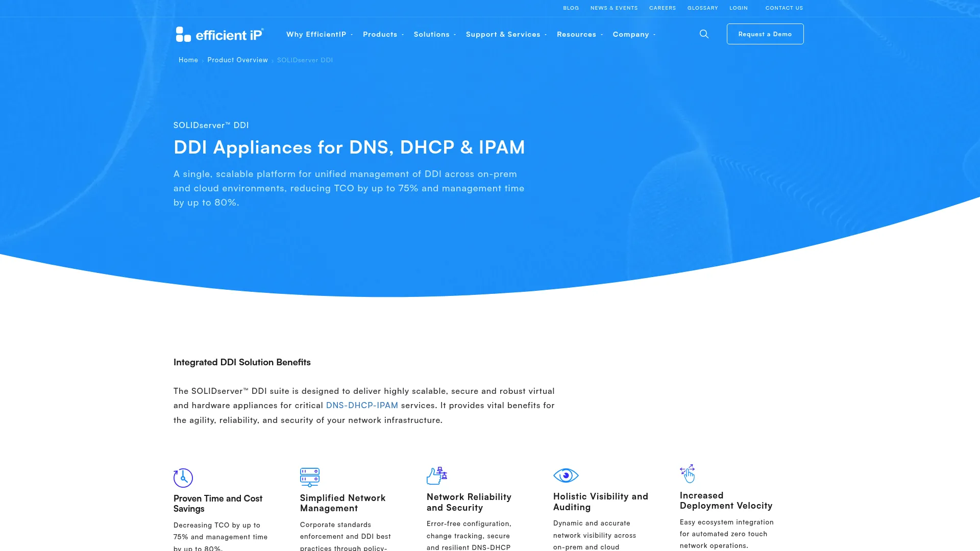Expand Support & Services menu
Screen dimensions: 980x551
[x=506, y=34]
